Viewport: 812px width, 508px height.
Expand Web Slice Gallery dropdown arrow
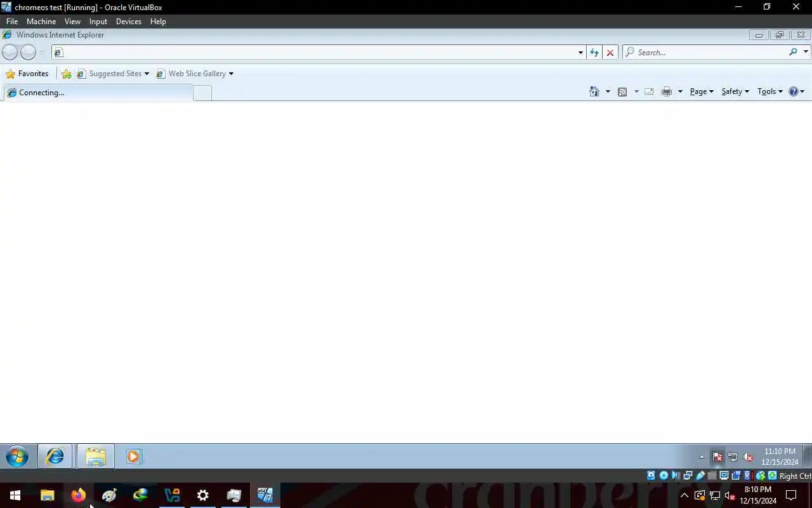(231, 74)
